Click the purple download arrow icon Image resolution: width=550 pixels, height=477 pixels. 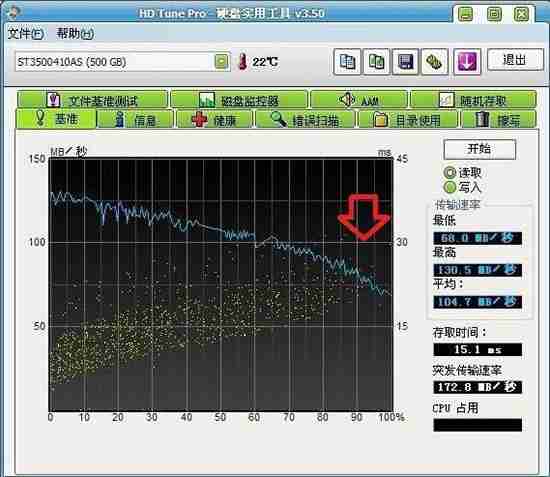click(467, 62)
